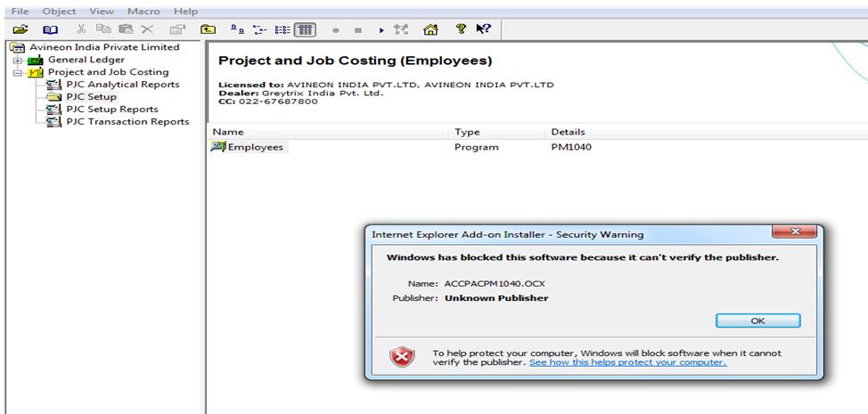Click the copy icon in toolbar
Viewport: 868px width, 414px height.
coord(103,29)
